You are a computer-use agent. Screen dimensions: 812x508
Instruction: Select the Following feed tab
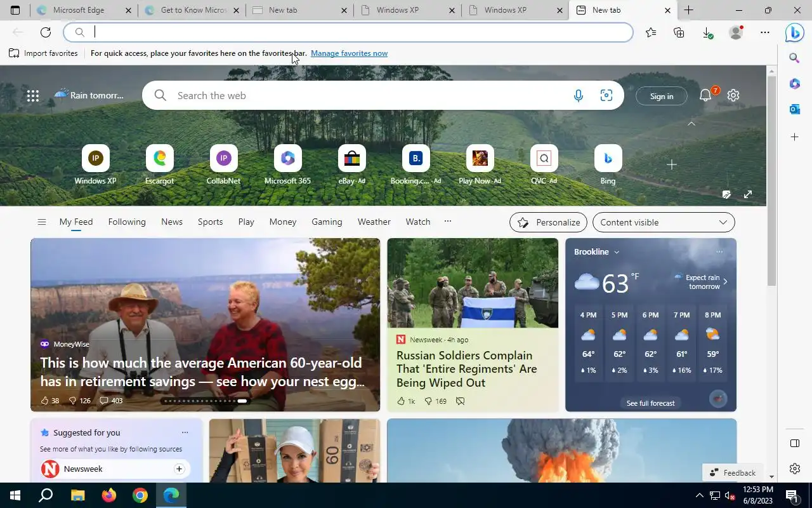point(127,222)
